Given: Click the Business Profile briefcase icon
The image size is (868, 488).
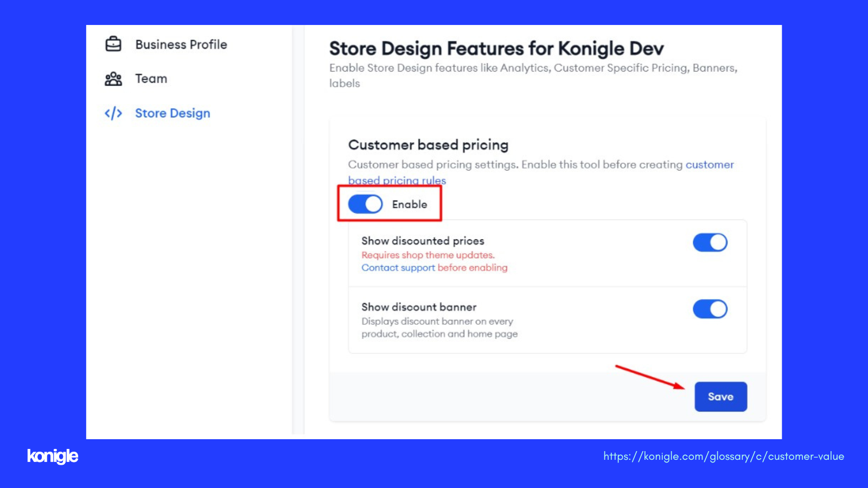Looking at the screenshot, I should coord(113,44).
